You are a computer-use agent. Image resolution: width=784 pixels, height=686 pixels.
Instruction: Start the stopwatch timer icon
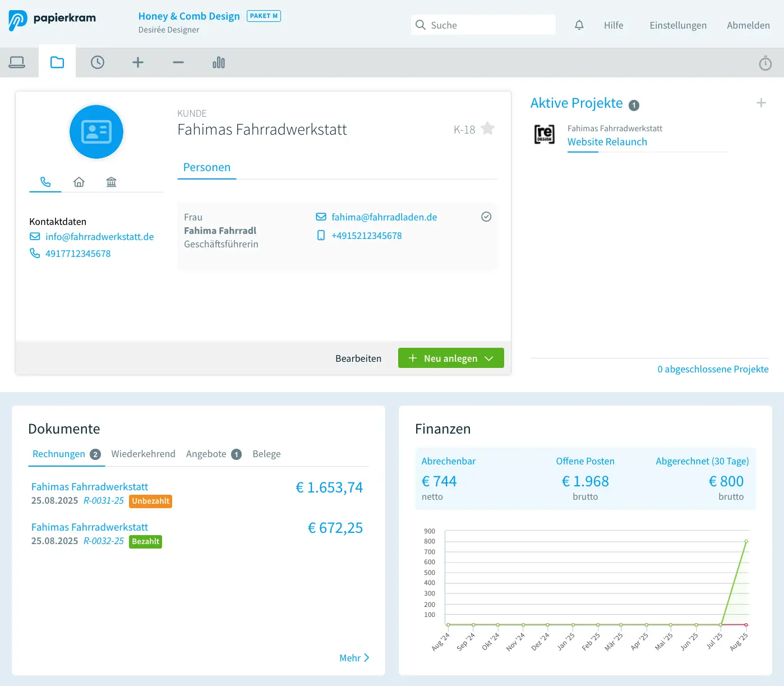765,63
